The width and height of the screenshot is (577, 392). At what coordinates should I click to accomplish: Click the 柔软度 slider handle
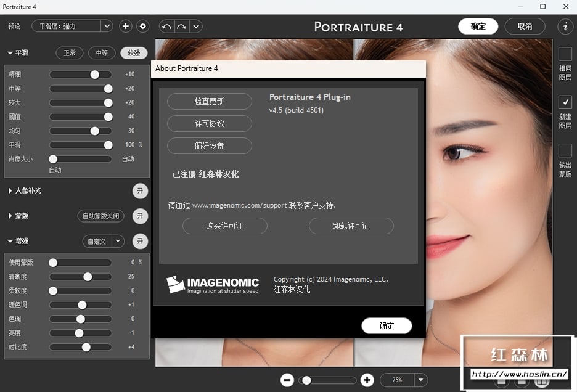pyautogui.click(x=53, y=291)
